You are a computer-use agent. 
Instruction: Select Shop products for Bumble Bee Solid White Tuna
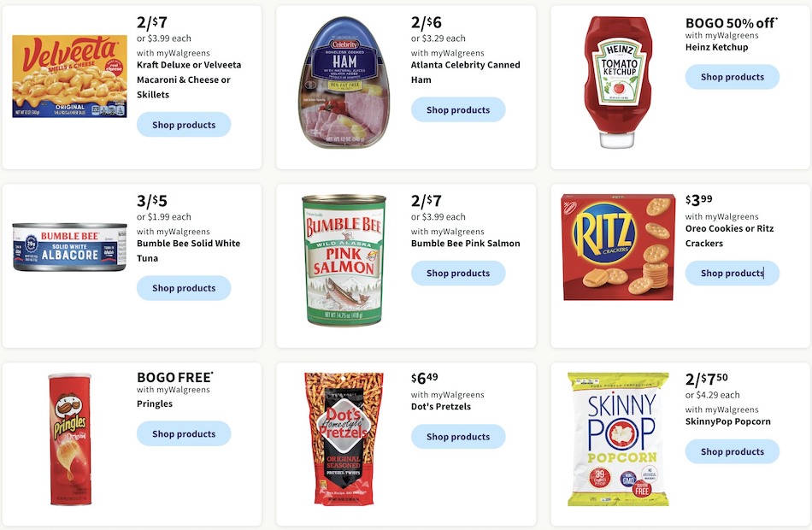tap(184, 288)
